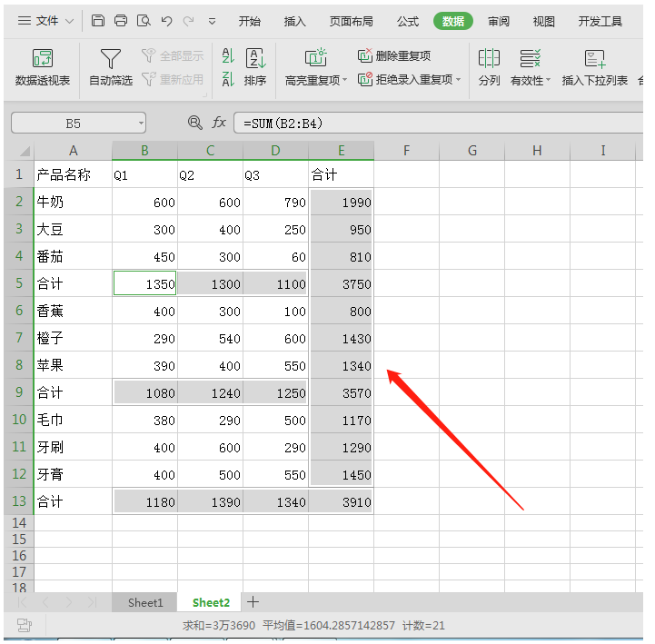This screenshot has height=644, width=655.
Task: Open quick access toolbar customize arrow
Action: click(x=213, y=21)
